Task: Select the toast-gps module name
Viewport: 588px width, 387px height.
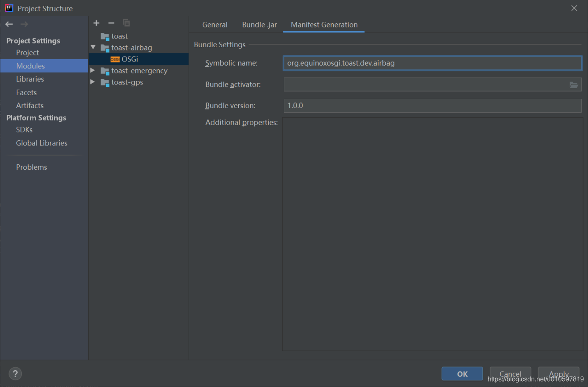Action: click(x=127, y=82)
